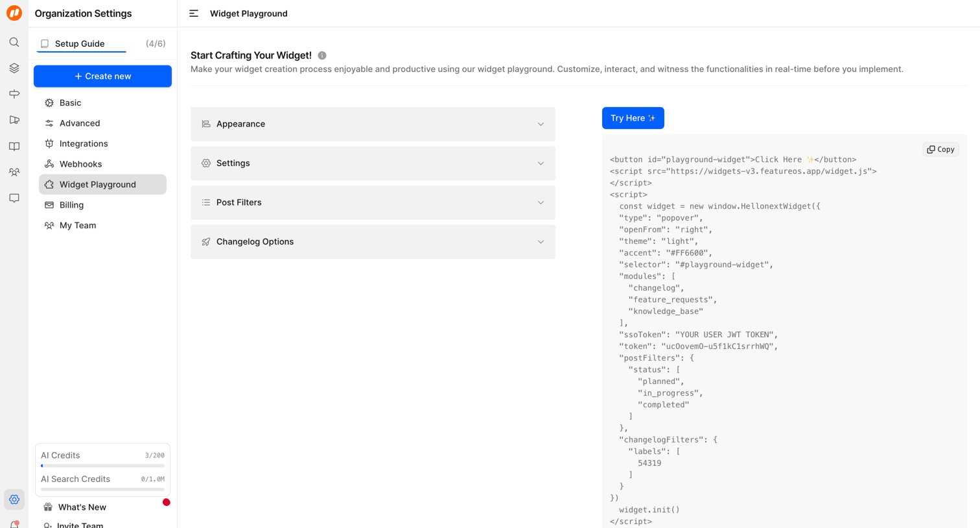The width and height of the screenshot is (980, 528).
Task: Click the "accent": "#FF6600" code line
Action: [666, 253]
